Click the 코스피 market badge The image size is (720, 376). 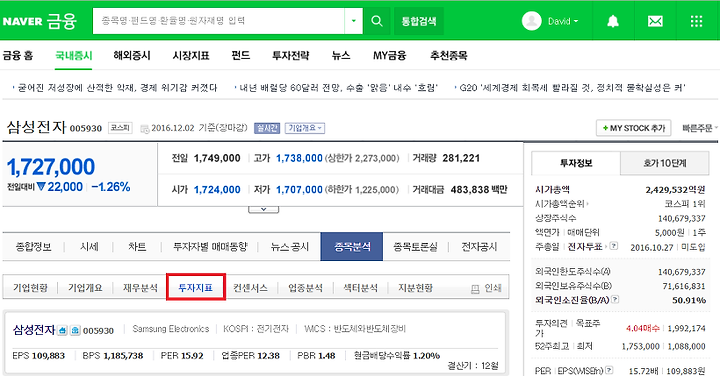click(120, 128)
